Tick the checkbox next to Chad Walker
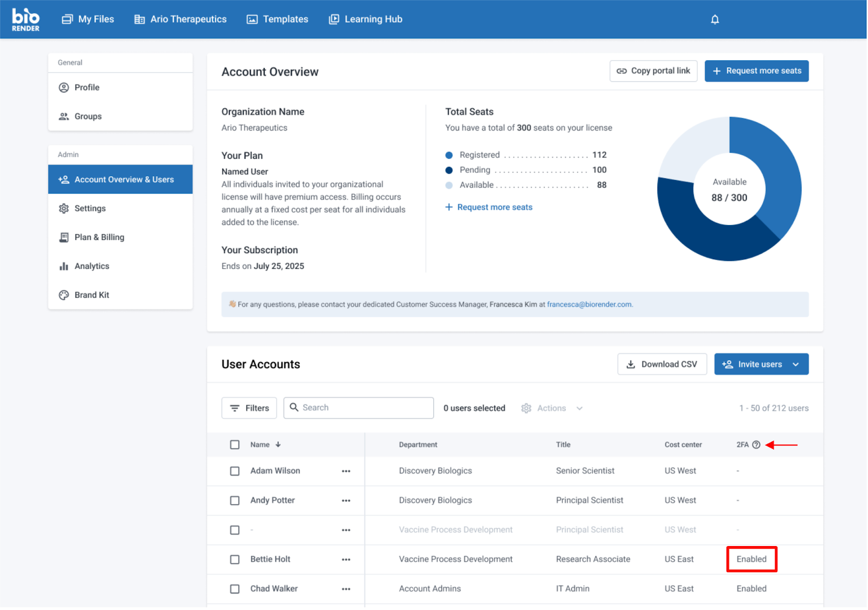Viewport: 868px width, 610px height. click(x=234, y=589)
